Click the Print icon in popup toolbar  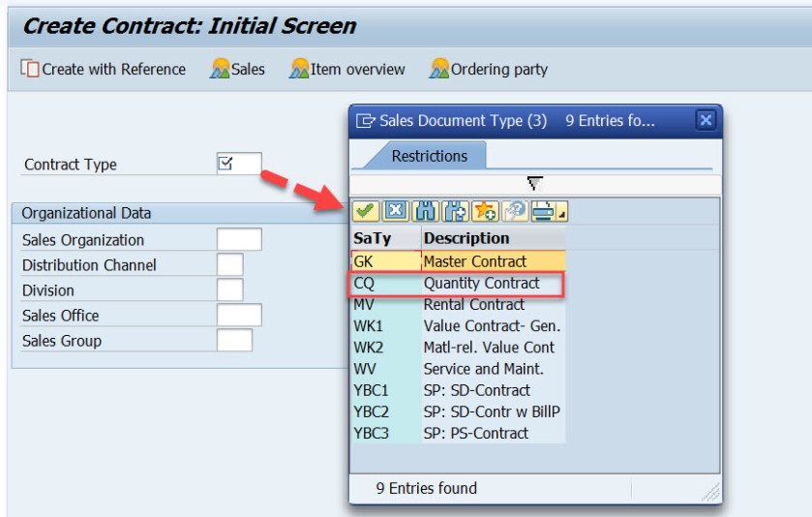pos(544,211)
